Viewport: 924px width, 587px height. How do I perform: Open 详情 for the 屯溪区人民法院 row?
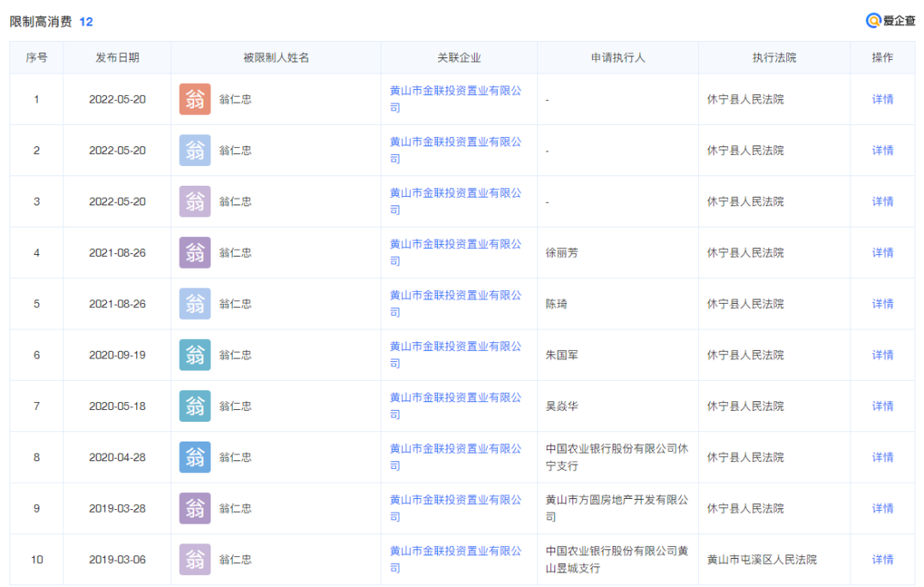click(883, 560)
